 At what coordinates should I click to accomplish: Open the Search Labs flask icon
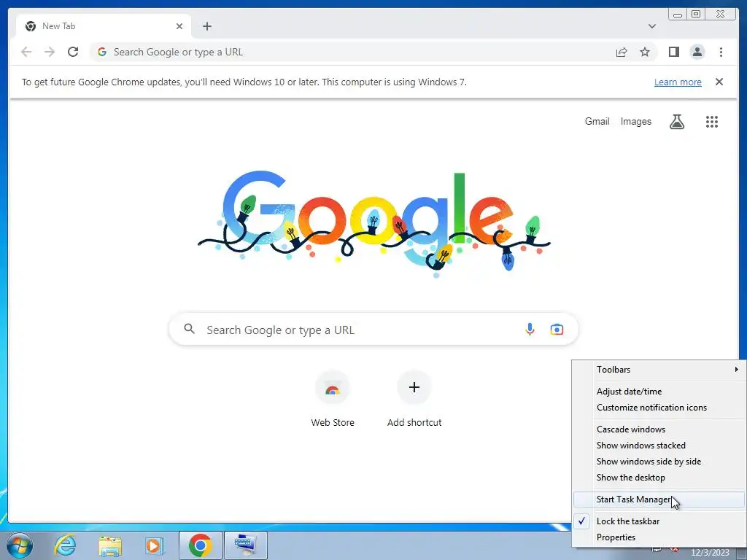tap(676, 122)
